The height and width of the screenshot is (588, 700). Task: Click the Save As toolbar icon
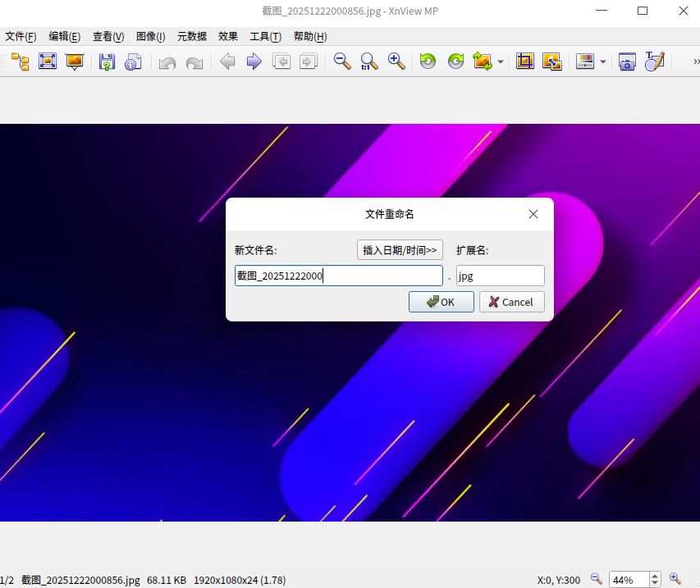coord(107,62)
